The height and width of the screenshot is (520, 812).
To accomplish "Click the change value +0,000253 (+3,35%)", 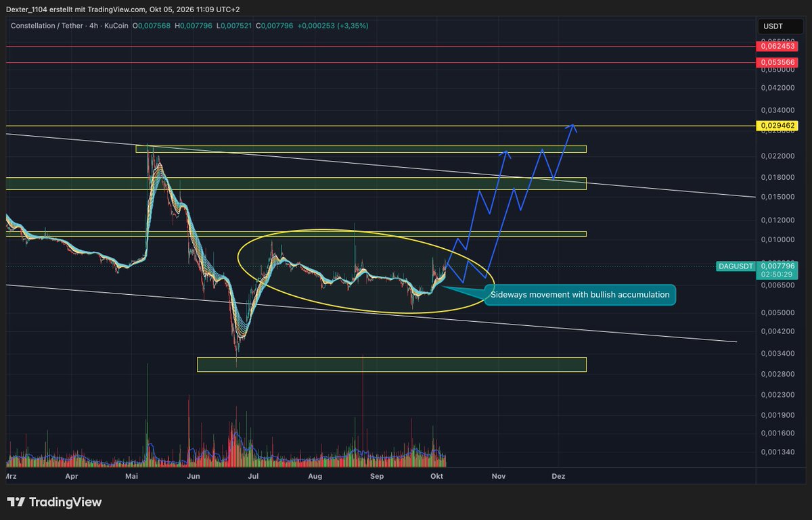I will point(334,26).
